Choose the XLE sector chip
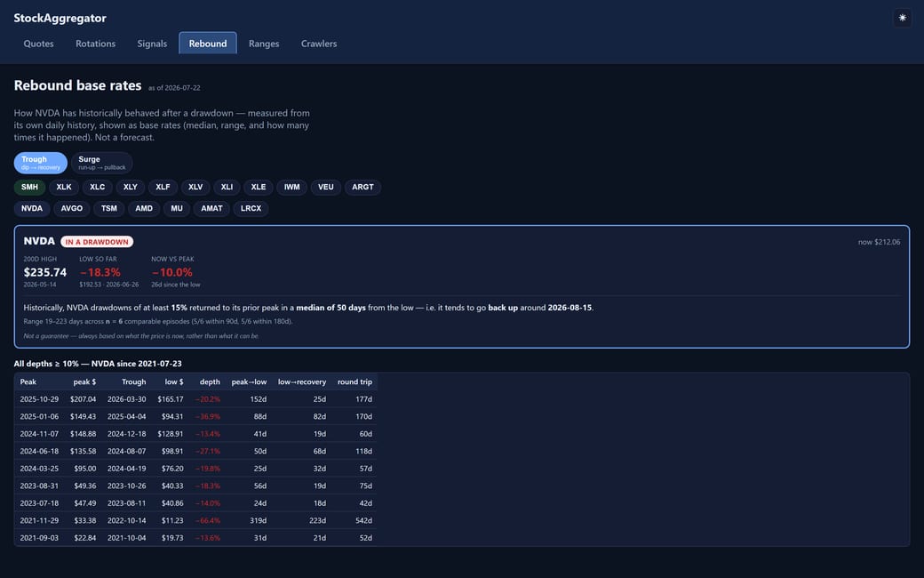Viewport: 924px width, 578px height. [259, 187]
